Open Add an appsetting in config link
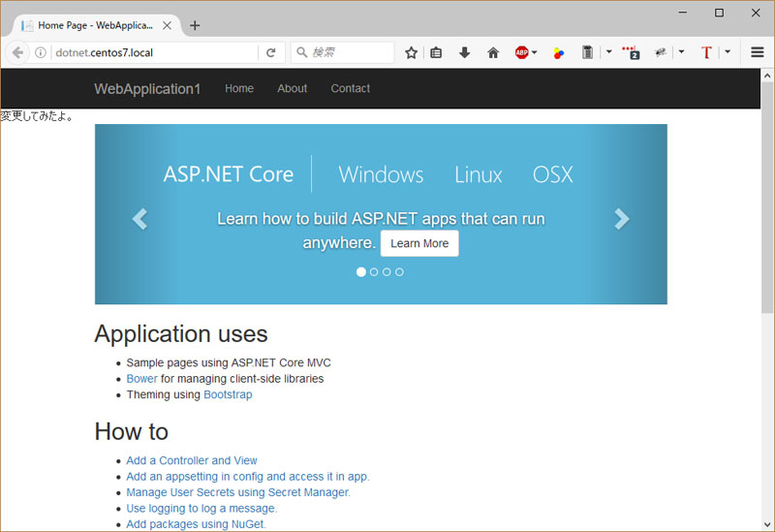The height and width of the screenshot is (532, 775). [248, 476]
